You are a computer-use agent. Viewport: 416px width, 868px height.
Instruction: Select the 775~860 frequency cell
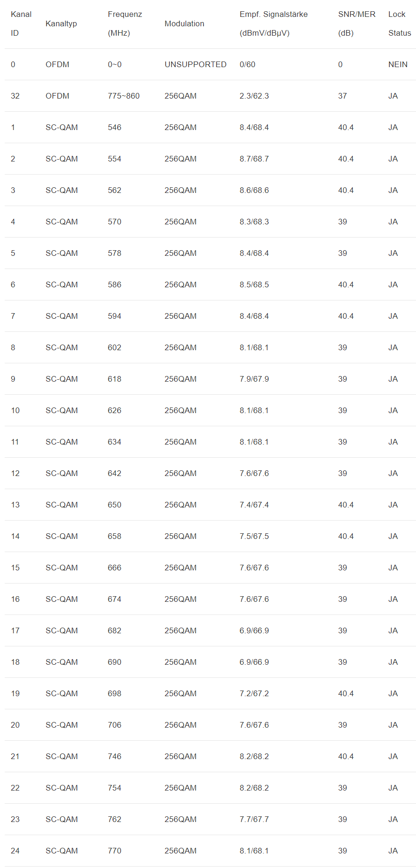click(x=123, y=96)
